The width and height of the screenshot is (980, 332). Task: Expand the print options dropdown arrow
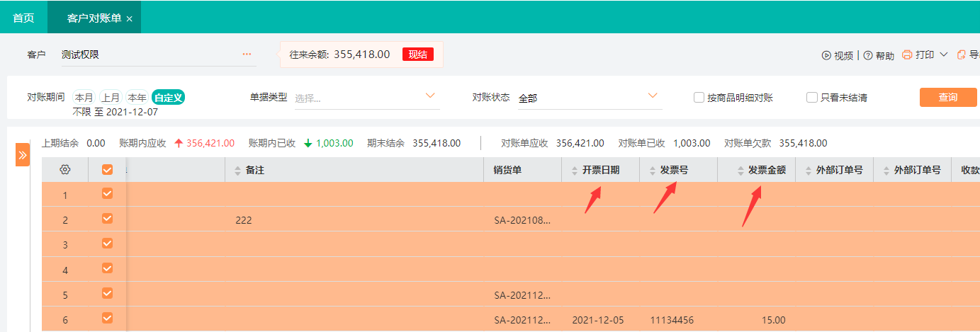point(943,55)
